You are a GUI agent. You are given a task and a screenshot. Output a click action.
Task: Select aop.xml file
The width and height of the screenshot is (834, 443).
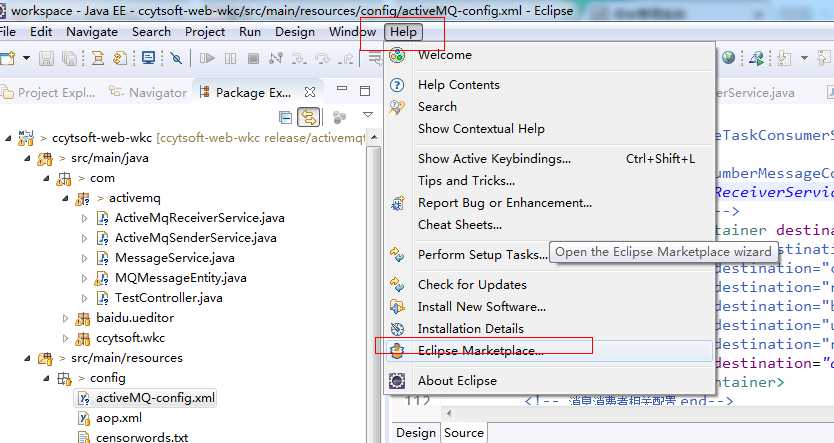[118, 418]
